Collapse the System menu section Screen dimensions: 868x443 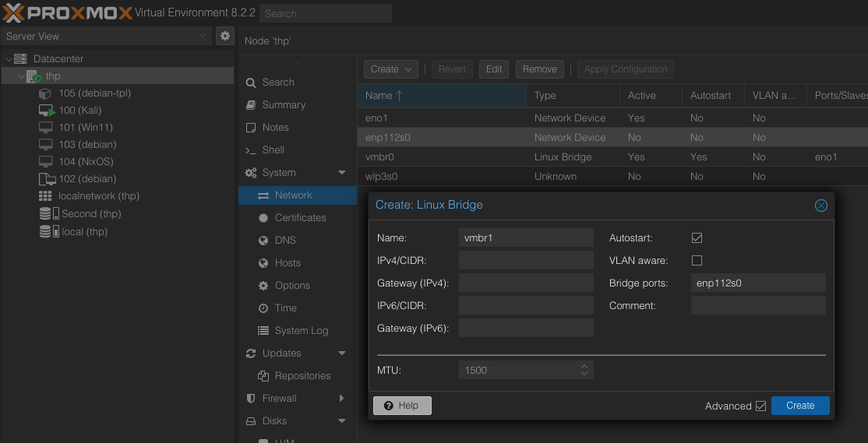[x=341, y=173]
